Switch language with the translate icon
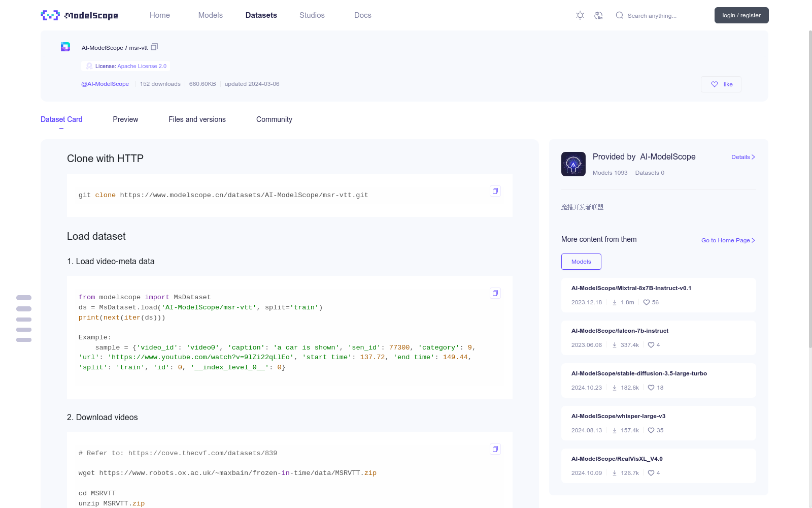 click(599, 15)
